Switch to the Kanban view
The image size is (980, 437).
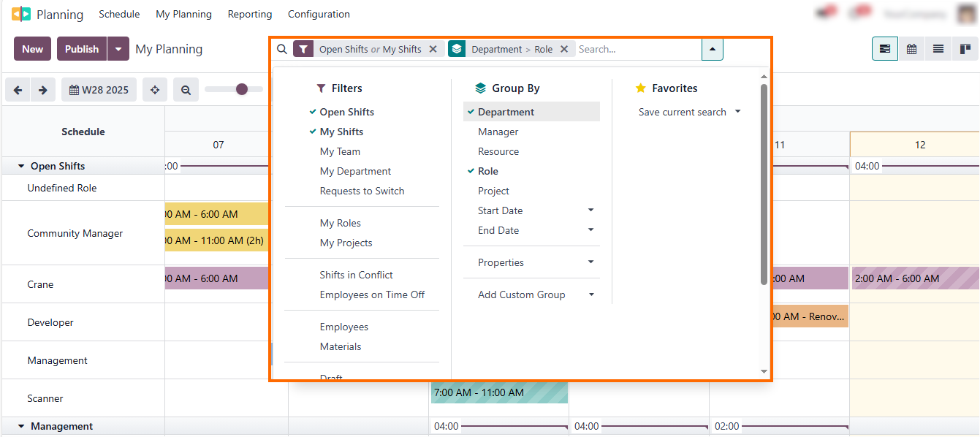point(965,48)
